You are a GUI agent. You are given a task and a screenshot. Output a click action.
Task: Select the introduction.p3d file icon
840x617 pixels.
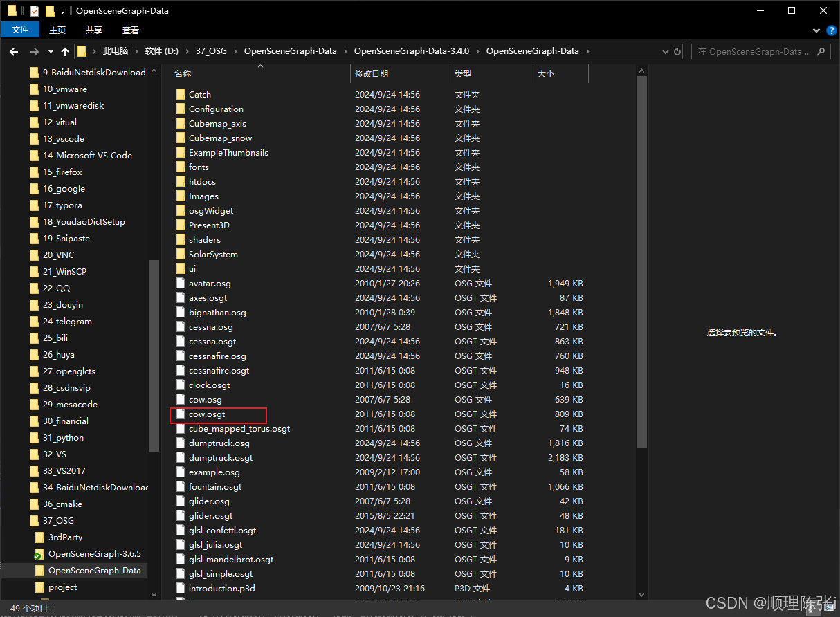pyautogui.click(x=181, y=588)
